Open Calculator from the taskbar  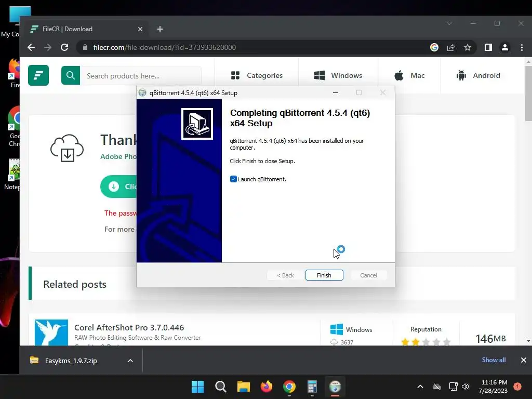(312, 387)
